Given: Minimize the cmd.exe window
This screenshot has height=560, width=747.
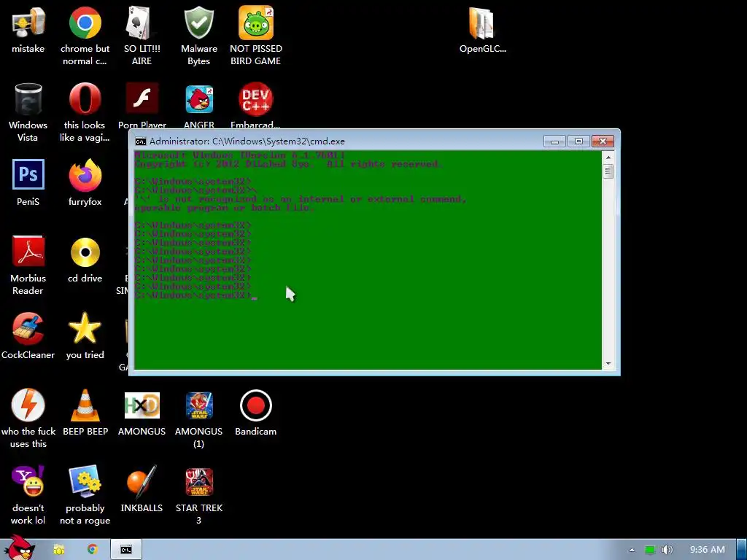Looking at the screenshot, I should point(554,141).
